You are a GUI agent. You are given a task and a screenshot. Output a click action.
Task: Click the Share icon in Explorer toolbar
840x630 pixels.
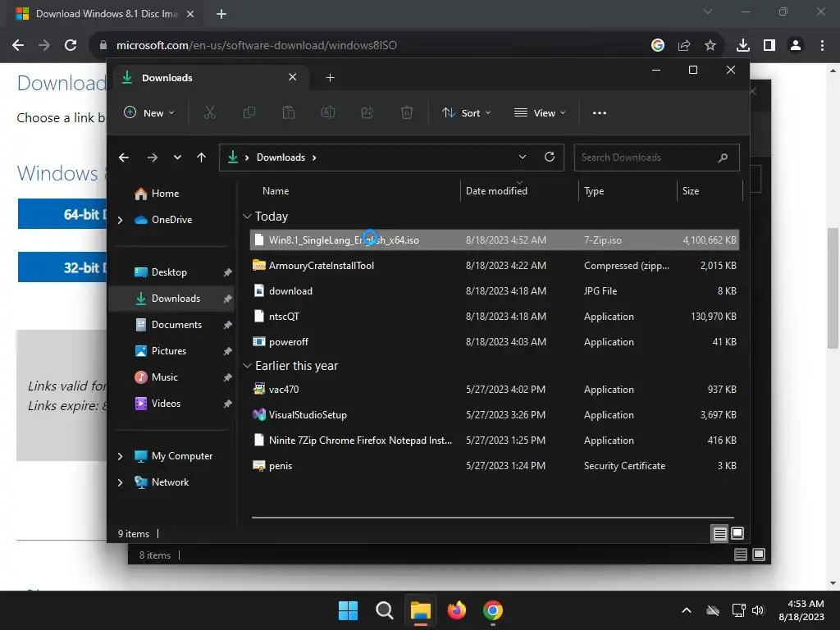[x=367, y=112]
